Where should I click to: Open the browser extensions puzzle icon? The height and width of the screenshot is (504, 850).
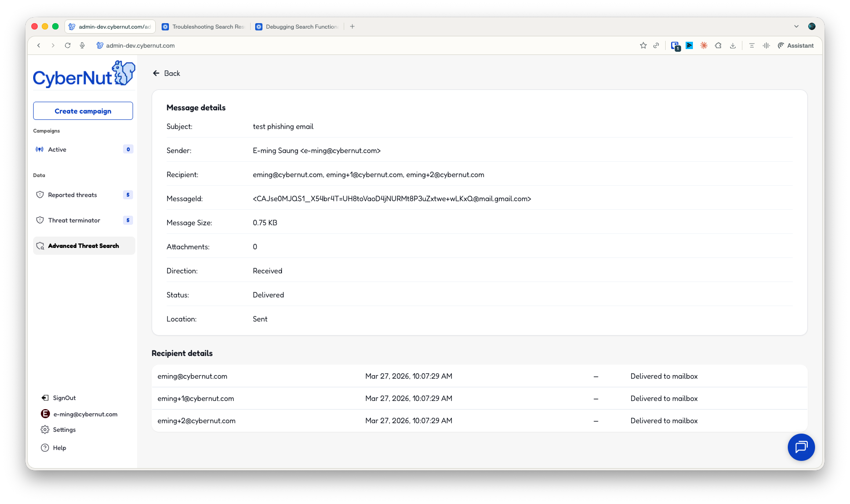point(718,45)
